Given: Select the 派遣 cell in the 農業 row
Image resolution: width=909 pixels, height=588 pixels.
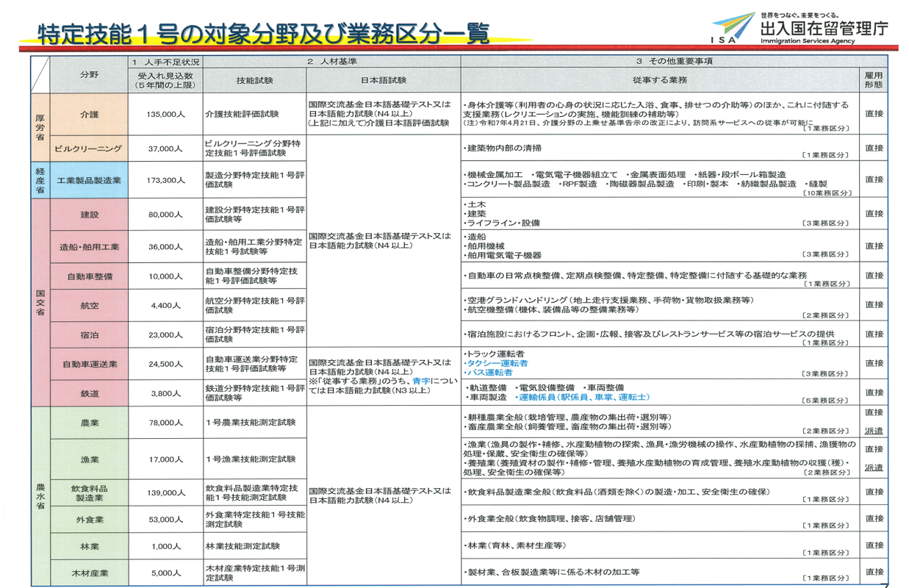Looking at the screenshot, I should (874, 431).
